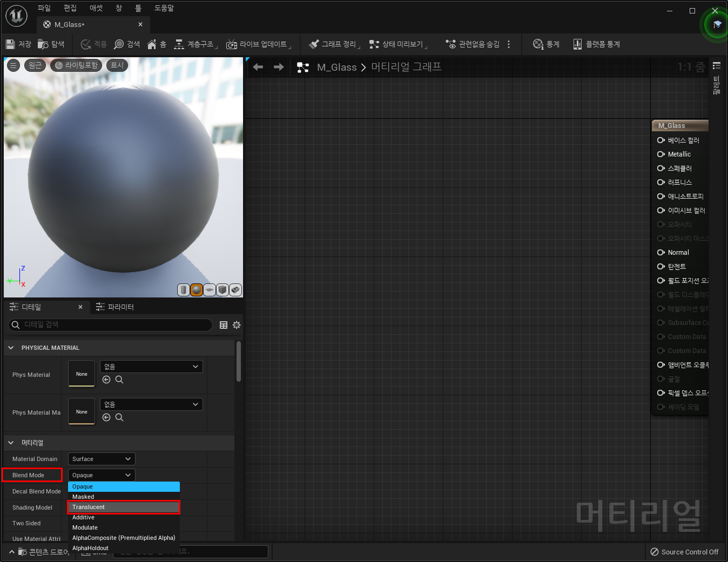The image size is (728, 562).
Task: Toggle 관련없음 숨김 hide unrelated nodes
Action: tap(473, 44)
